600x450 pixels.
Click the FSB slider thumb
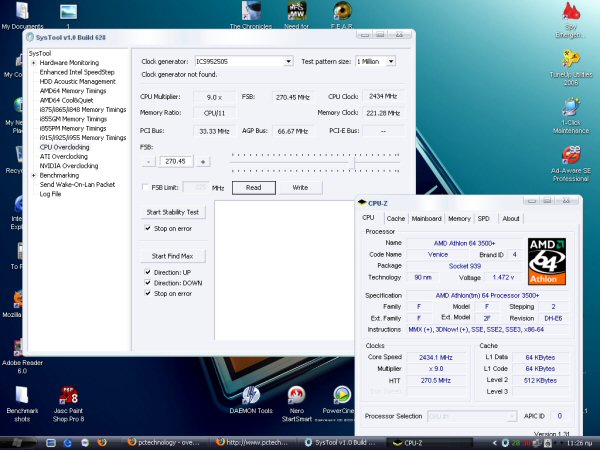pyautogui.click(x=354, y=163)
